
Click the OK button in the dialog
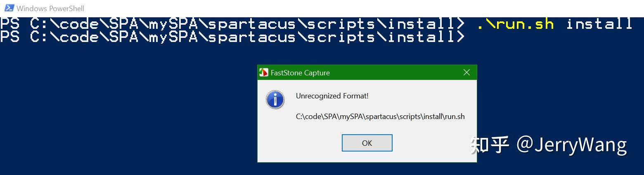pos(367,143)
